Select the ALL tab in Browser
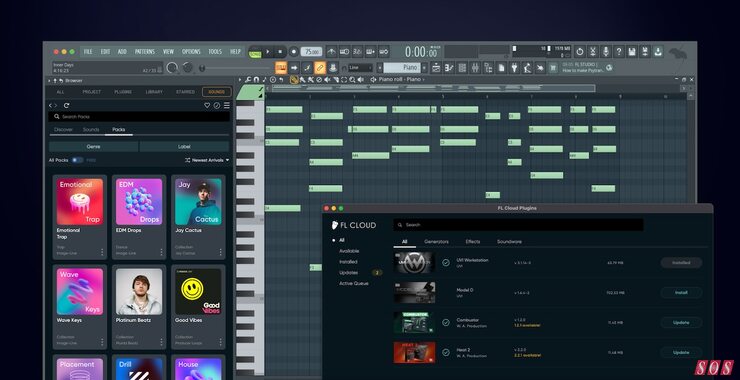 [60, 92]
